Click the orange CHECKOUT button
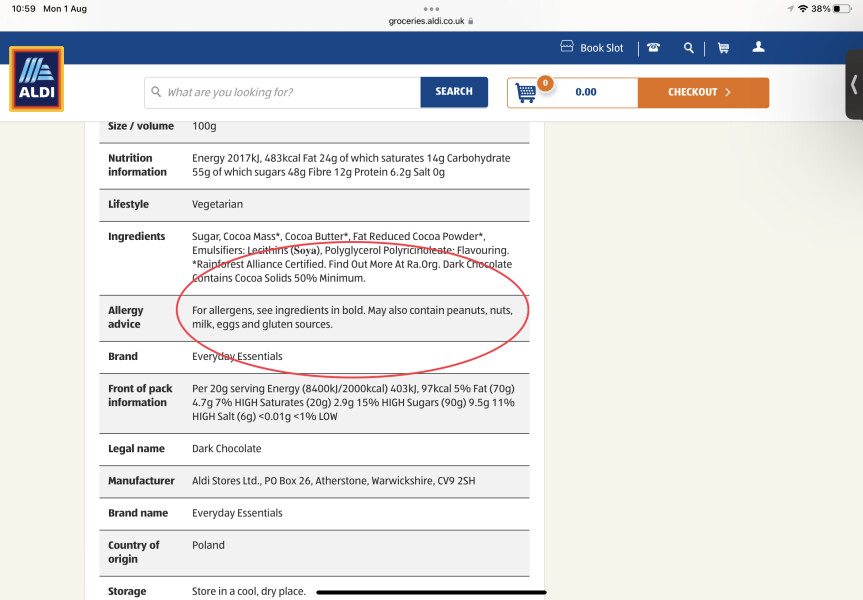The image size is (863, 600). [x=703, y=92]
